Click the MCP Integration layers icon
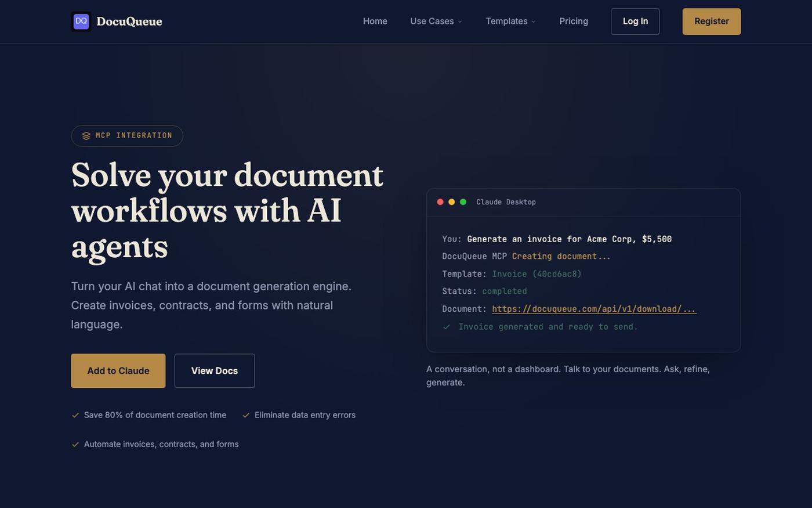812x508 pixels. [86, 136]
